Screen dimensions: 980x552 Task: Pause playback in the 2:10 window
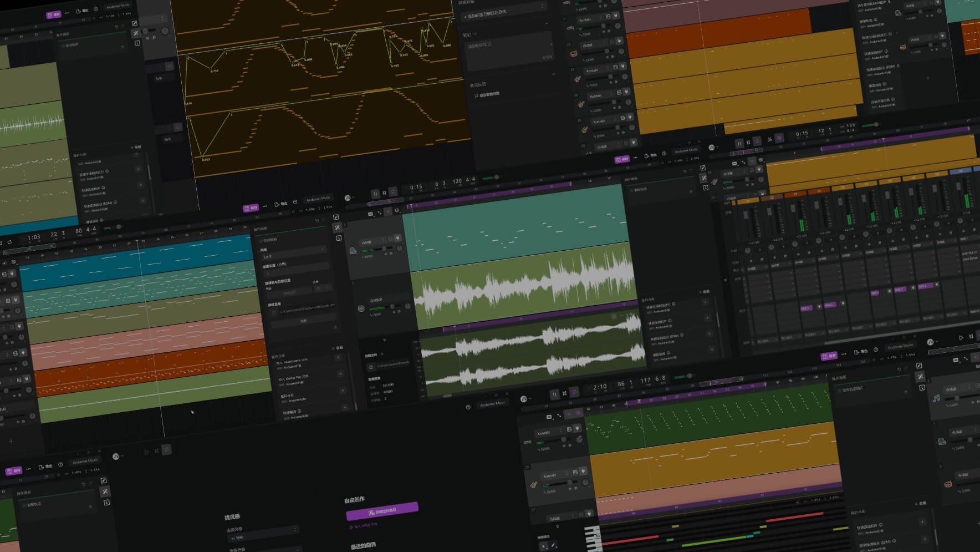tap(554, 394)
